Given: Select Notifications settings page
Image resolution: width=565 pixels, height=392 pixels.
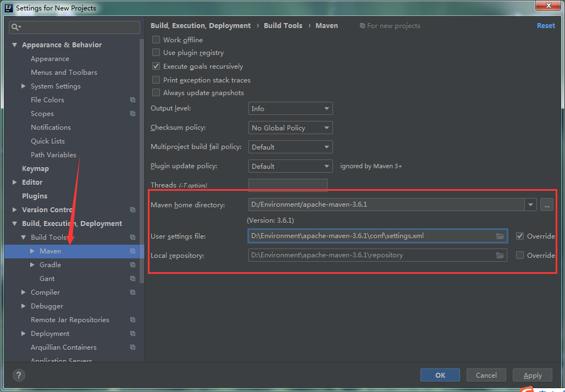Looking at the screenshot, I should tap(51, 127).
